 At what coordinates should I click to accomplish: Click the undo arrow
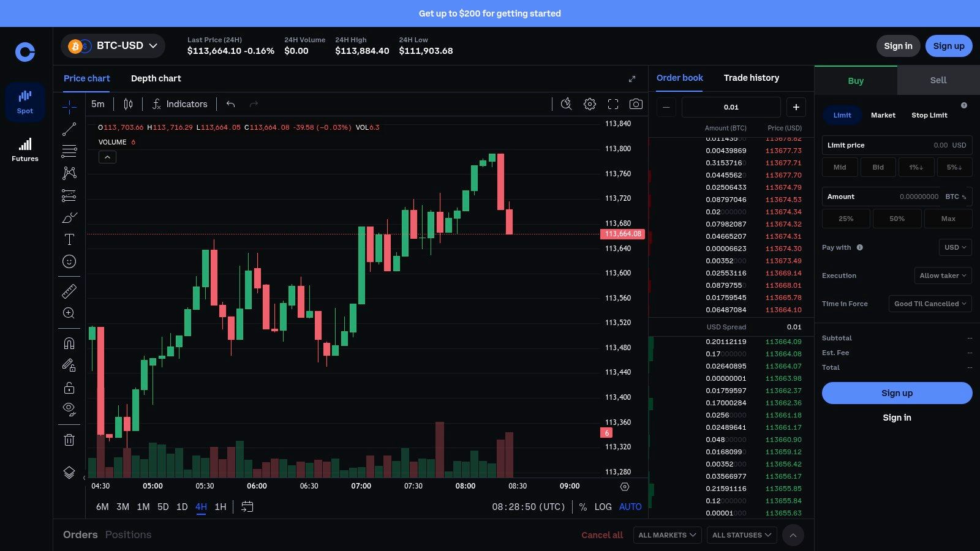(231, 104)
